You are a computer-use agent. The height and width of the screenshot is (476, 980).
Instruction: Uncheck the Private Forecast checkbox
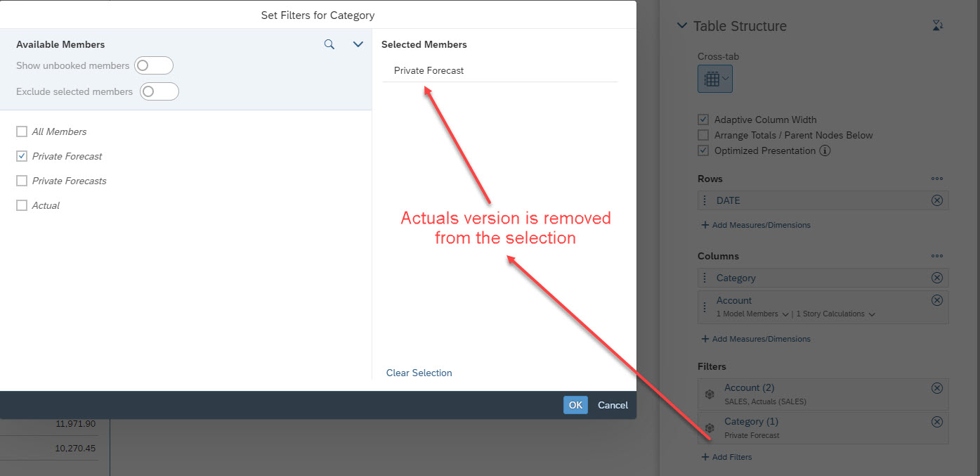coord(22,156)
